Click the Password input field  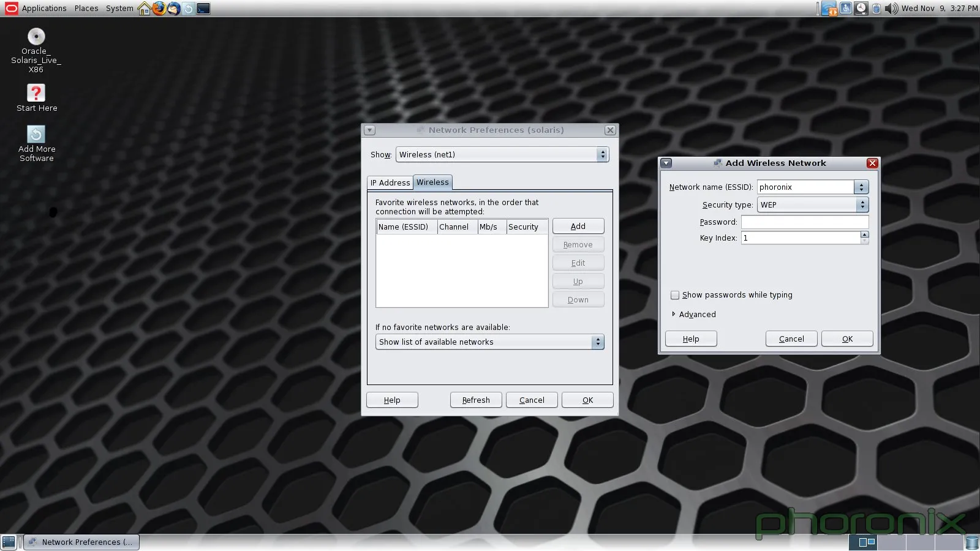point(804,222)
